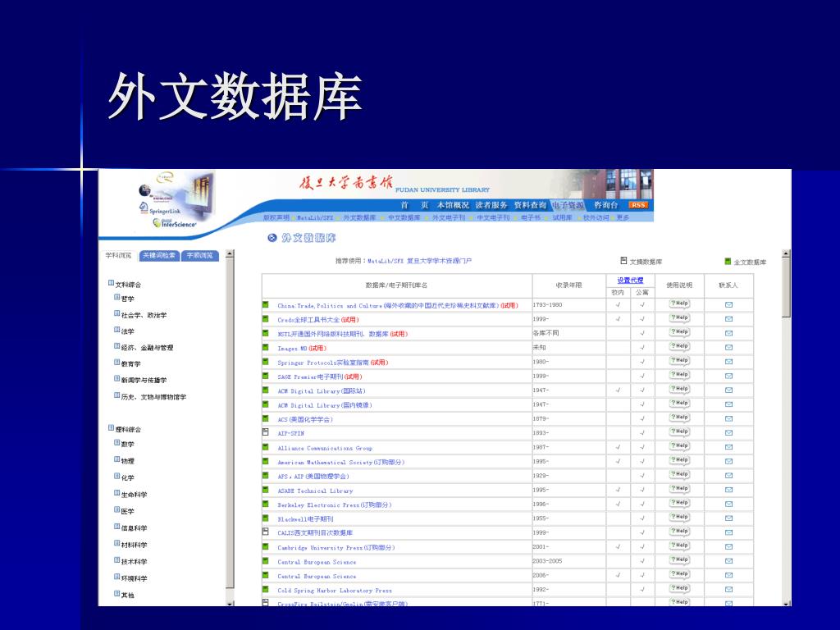840x630 pixels.
Task: Open Help for ACM Digital Library (国际站)
Action: pyautogui.click(x=679, y=389)
